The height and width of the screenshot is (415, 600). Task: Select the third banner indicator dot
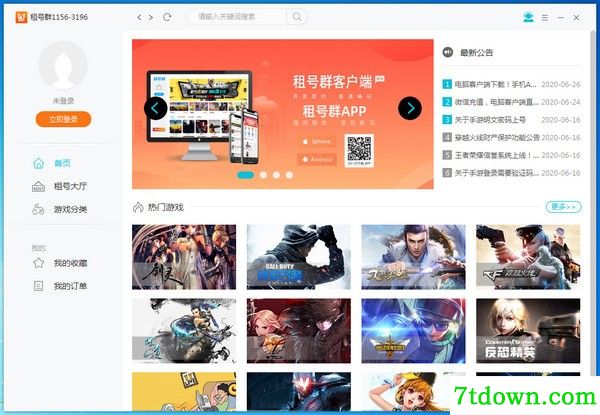pyautogui.click(x=276, y=175)
